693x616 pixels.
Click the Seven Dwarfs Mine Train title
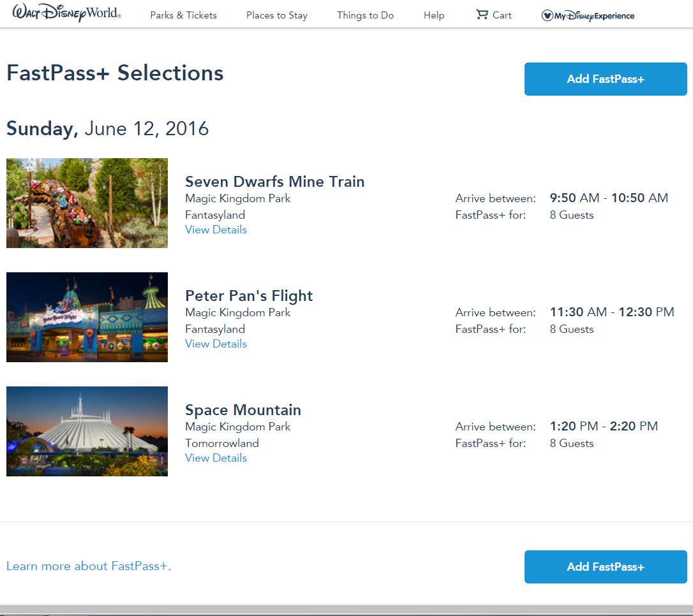(x=275, y=182)
